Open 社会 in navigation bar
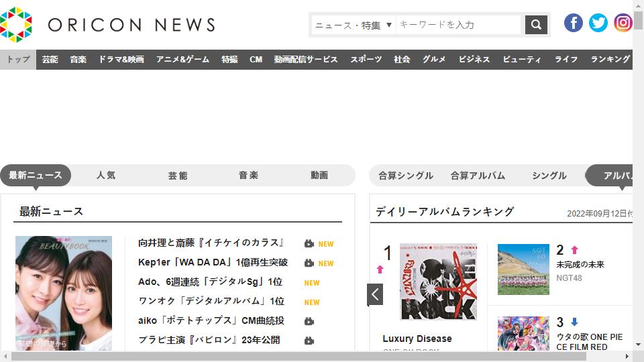The height and width of the screenshot is (362, 644). pyautogui.click(x=402, y=60)
